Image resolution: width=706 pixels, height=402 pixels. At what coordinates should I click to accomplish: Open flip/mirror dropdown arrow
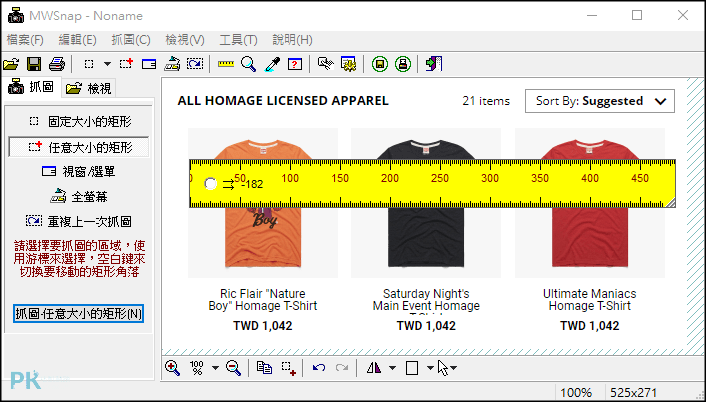click(392, 368)
